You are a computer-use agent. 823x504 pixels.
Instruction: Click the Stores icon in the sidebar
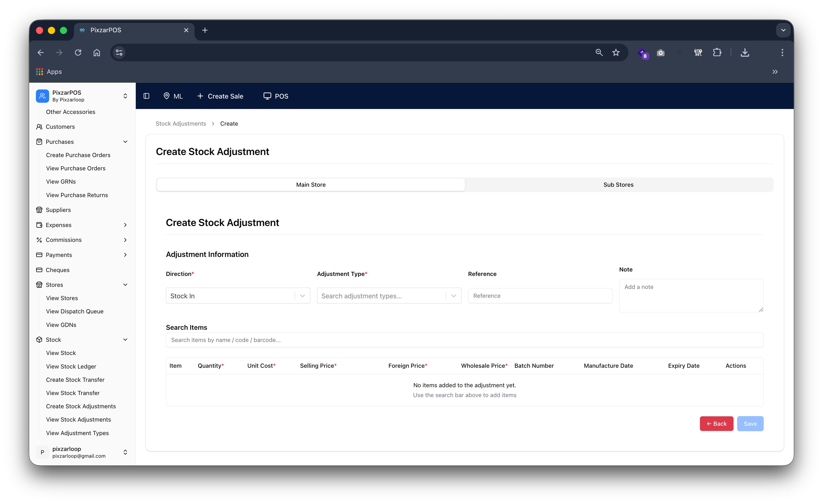pyautogui.click(x=39, y=285)
